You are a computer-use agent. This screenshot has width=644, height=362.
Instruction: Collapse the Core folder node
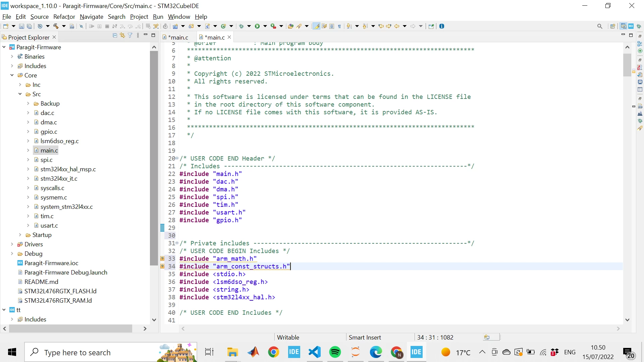12,75
